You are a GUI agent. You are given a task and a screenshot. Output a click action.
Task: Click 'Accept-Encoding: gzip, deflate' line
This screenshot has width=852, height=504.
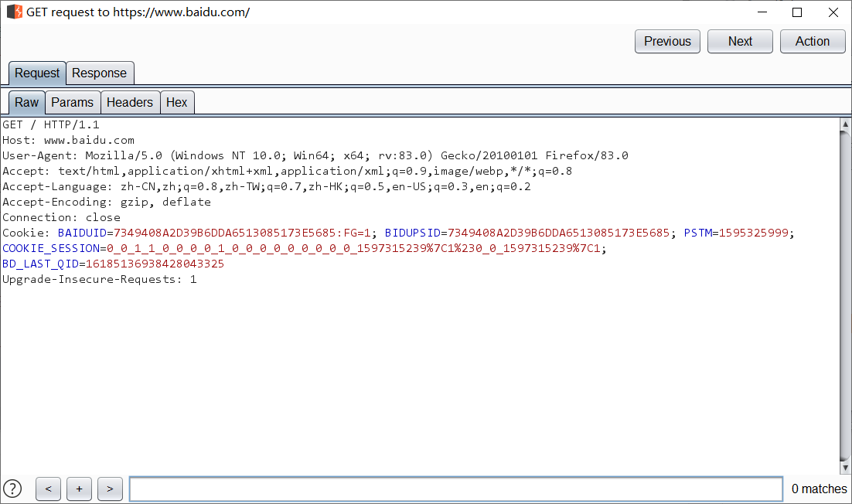click(x=107, y=202)
